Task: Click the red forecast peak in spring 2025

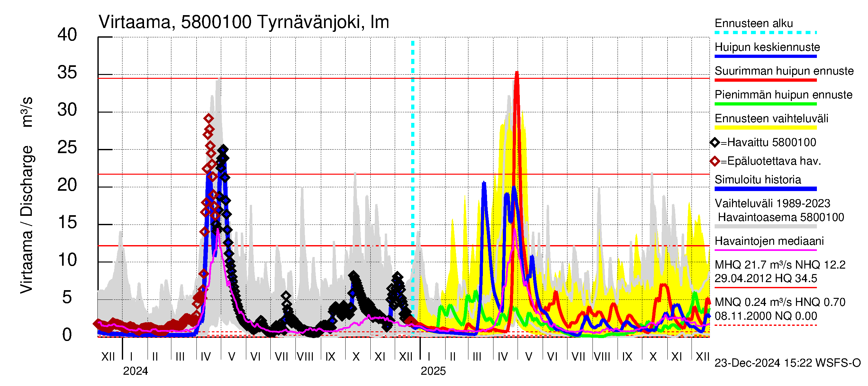Action: point(517,73)
